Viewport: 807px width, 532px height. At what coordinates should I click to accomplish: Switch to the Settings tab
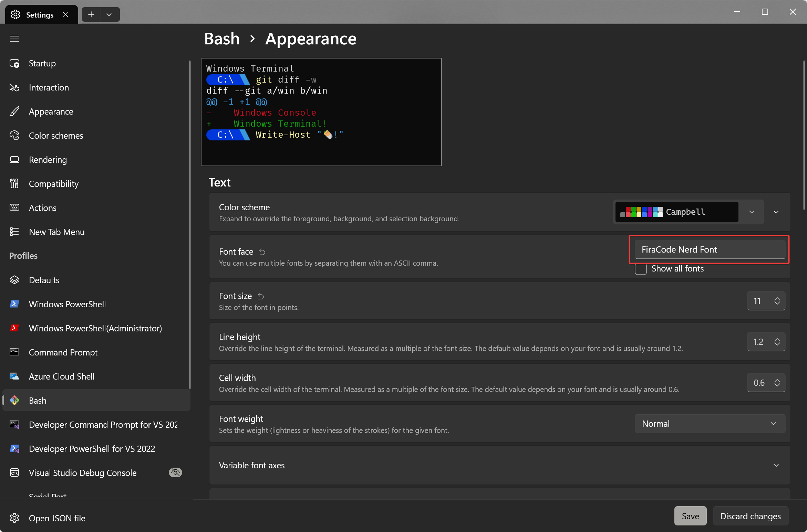click(40, 14)
